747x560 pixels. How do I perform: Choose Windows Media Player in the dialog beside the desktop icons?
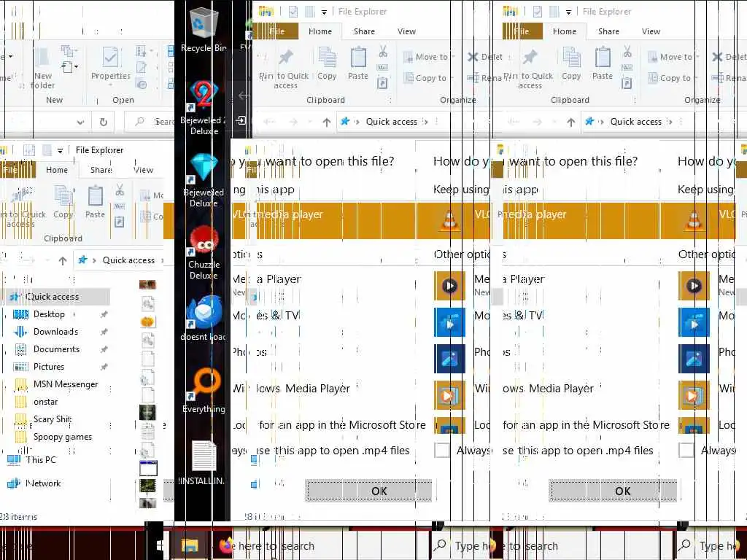click(x=293, y=389)
